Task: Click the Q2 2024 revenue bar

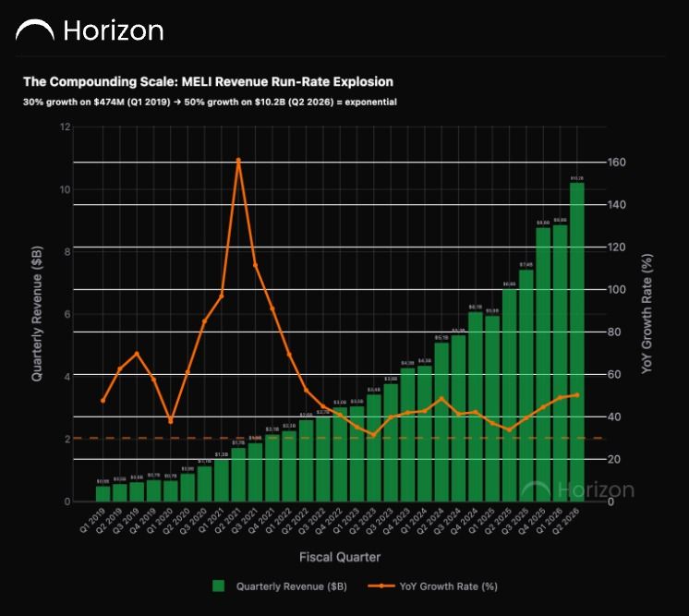Action: pos(441,422)
